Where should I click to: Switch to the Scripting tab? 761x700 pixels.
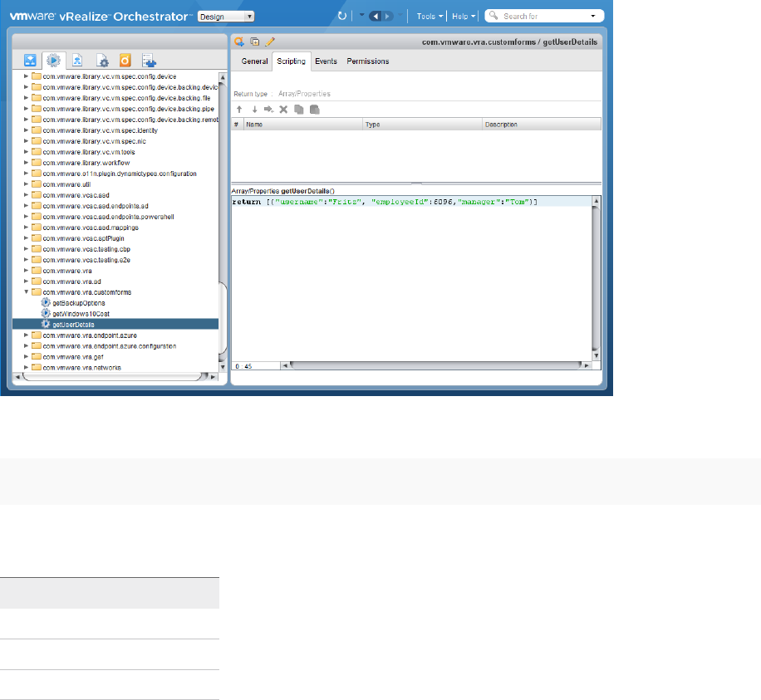(x=292, y=61)
